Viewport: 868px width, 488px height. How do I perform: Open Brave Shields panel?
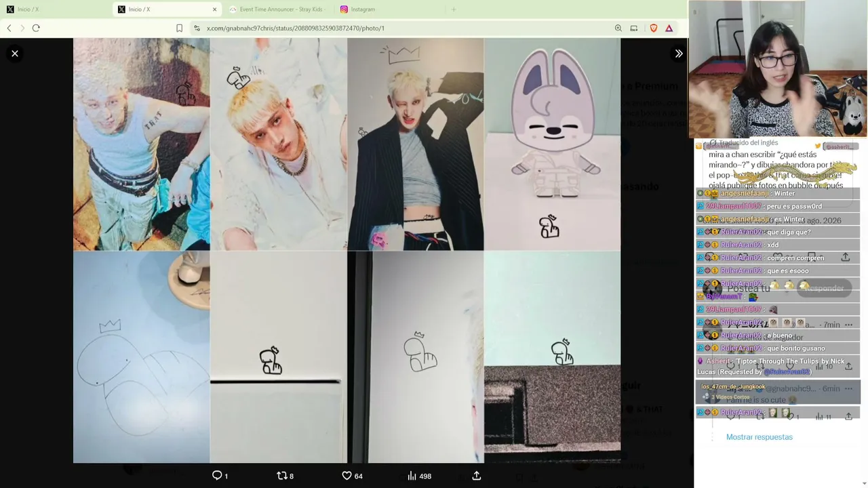pyautogui.click(x=654, y=28)
